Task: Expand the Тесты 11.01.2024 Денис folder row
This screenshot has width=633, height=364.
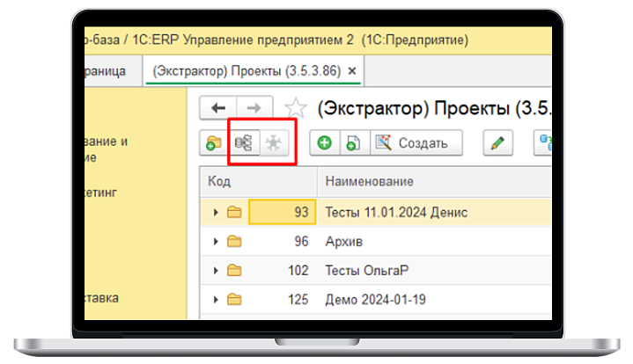Action: (215, 212)
